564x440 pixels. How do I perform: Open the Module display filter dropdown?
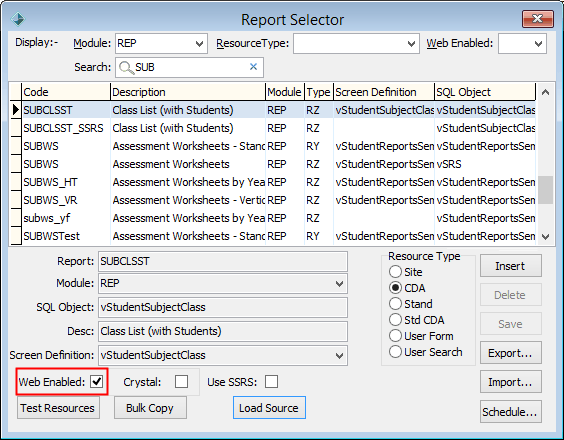click(199, 44)
